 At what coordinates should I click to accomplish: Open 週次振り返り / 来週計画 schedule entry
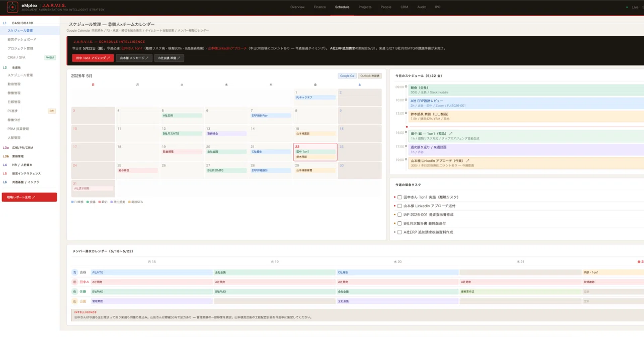[x=526, y=149]
